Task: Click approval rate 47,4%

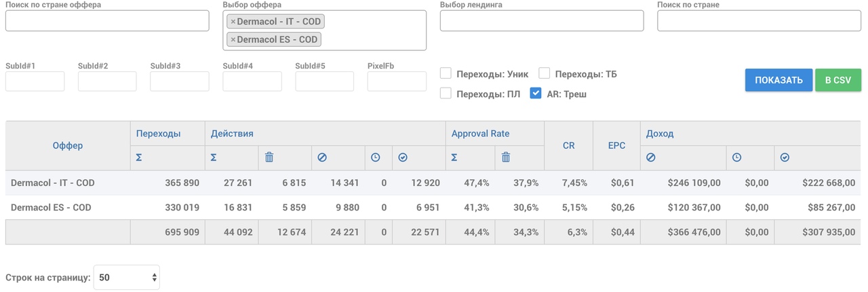Action: click(477, 183)
